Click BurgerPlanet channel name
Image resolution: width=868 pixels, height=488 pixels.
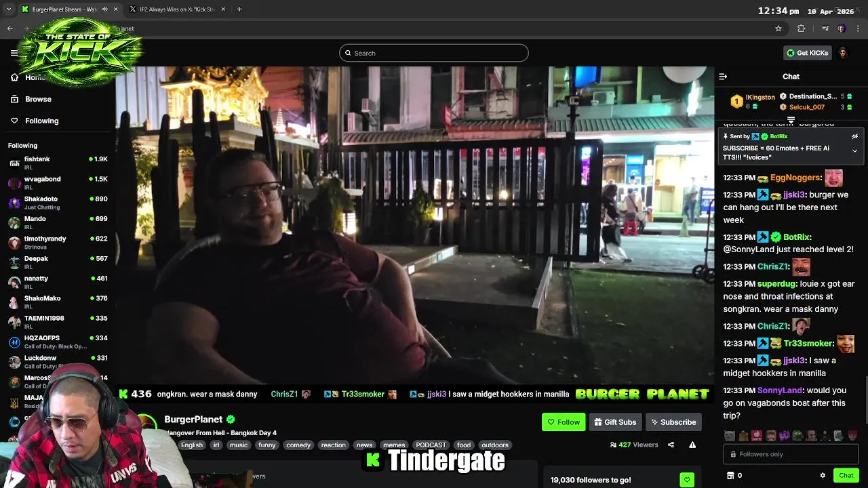point(193,420)
